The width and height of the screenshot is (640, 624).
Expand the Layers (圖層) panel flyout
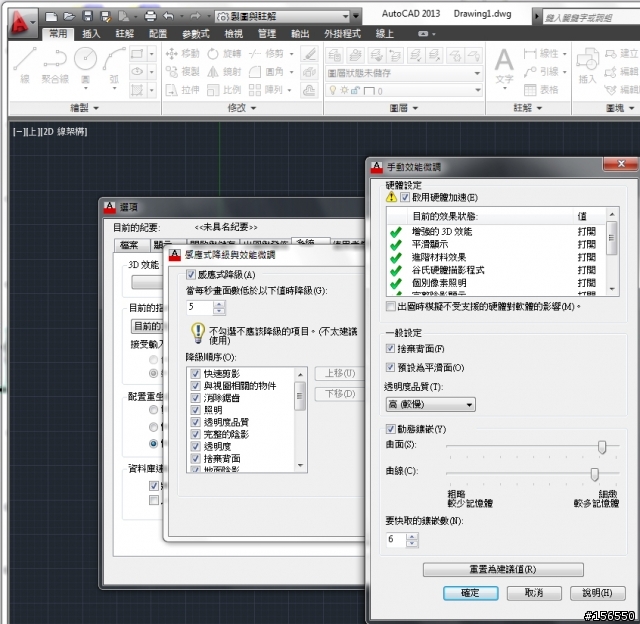coord(404,108)
